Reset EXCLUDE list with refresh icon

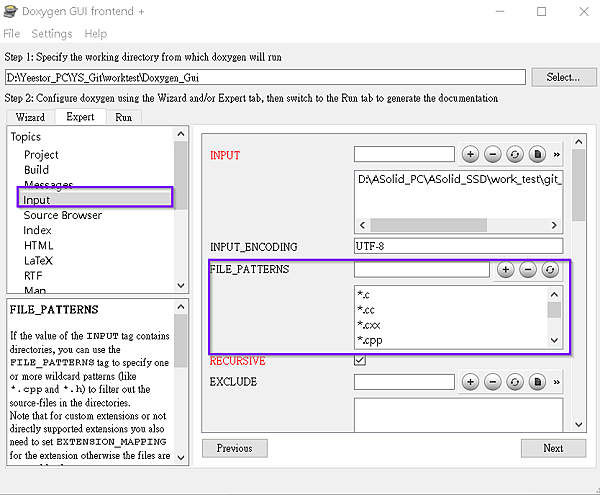(x=515, y=382)
